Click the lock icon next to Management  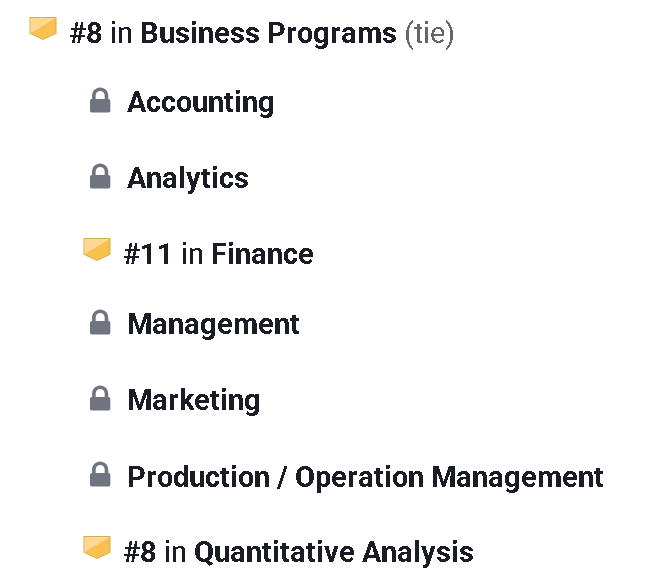pos(100,323)
